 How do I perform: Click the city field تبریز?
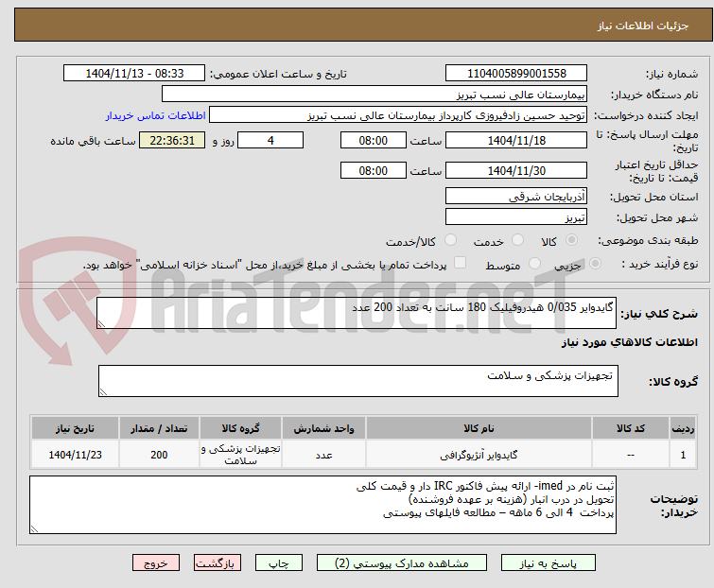516,217
